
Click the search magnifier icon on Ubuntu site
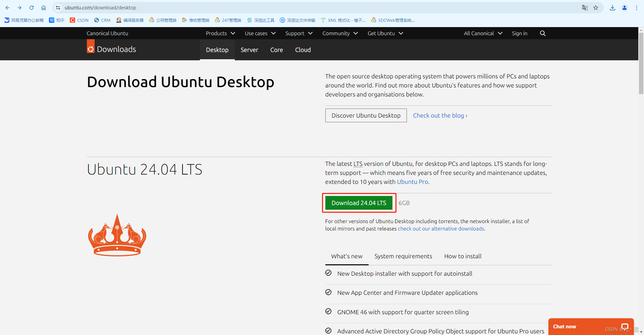(543, 33)
